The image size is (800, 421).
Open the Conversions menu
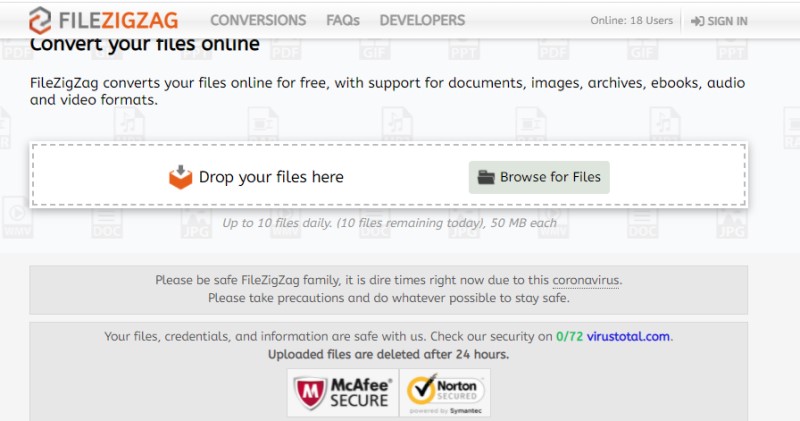258,20
